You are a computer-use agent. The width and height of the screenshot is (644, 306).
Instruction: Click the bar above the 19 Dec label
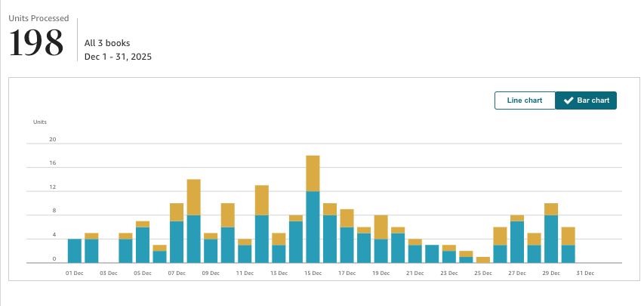(381, 239)
